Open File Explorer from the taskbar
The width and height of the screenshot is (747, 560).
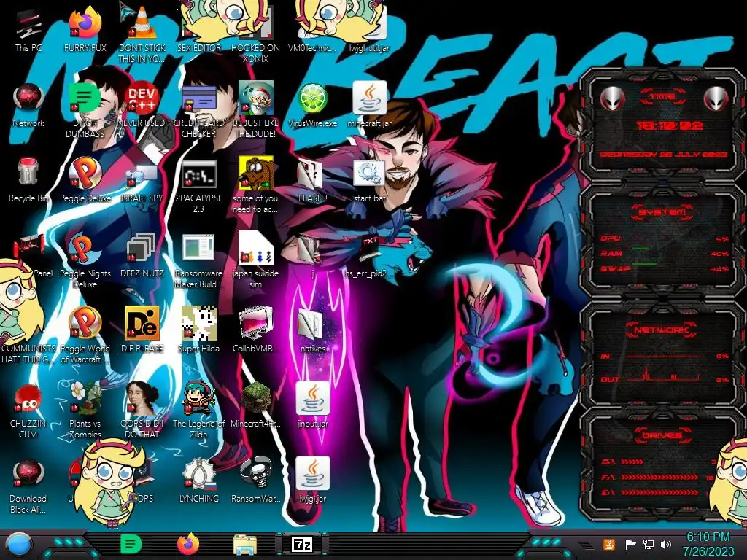245,545
